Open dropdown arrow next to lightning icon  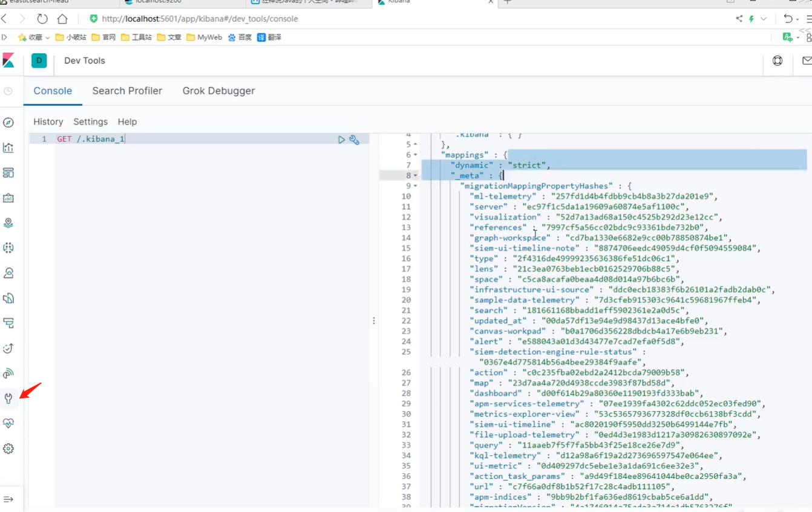click(x=764, y=19)
